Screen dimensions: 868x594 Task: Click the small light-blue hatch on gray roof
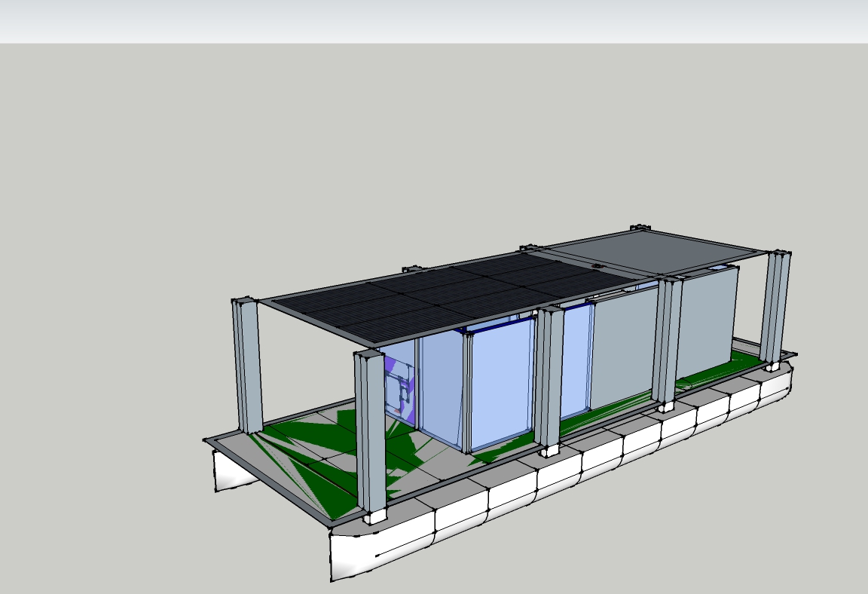pyautogui.click(x=717, y=268)
